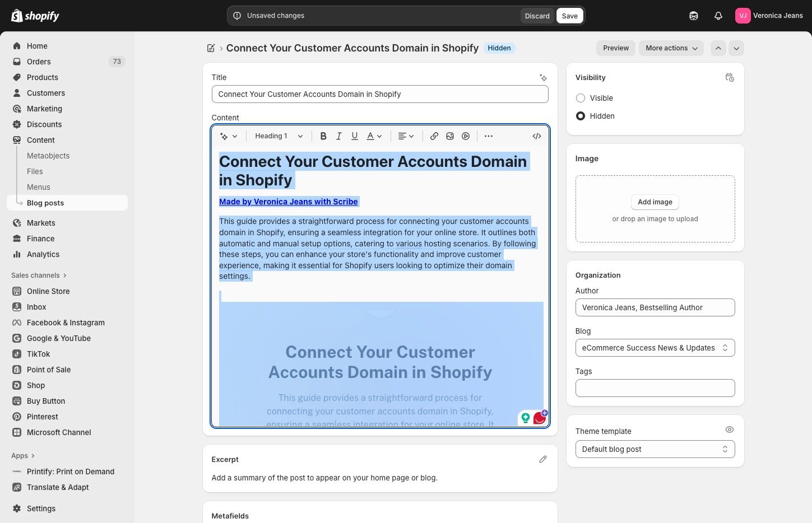The width and height of the screenshot is (812, 523).
Task: Open the text alignment dropdown
Action: coord(406,136)
